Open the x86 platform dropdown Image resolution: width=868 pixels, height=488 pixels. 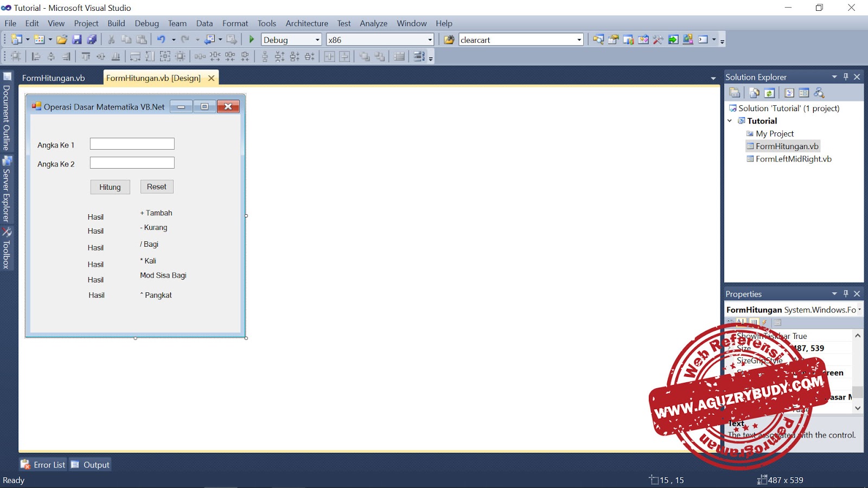pyautogui.click(x=430, y=40)
